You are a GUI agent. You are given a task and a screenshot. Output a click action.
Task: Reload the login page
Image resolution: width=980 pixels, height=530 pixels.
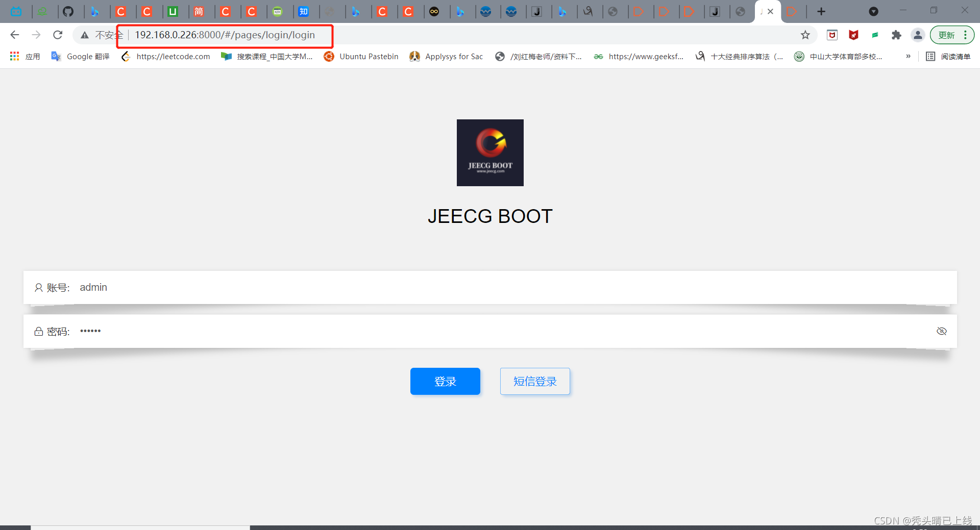click(x=58, y=35)
